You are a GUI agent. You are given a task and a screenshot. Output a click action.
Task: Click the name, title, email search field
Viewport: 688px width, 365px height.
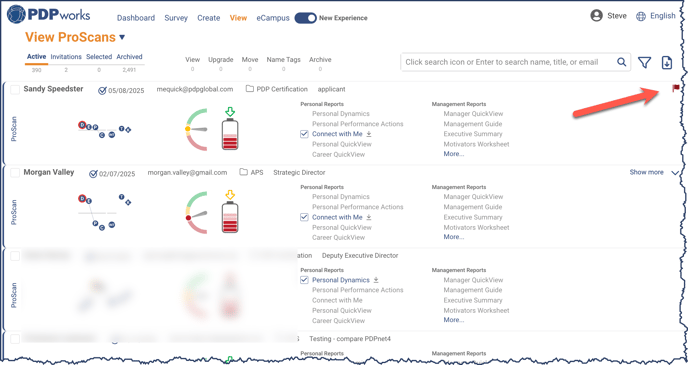click(x=509, y=62)
